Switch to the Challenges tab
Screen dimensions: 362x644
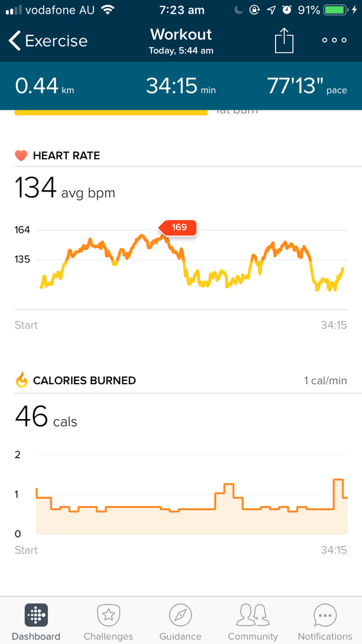pos(108,621)
